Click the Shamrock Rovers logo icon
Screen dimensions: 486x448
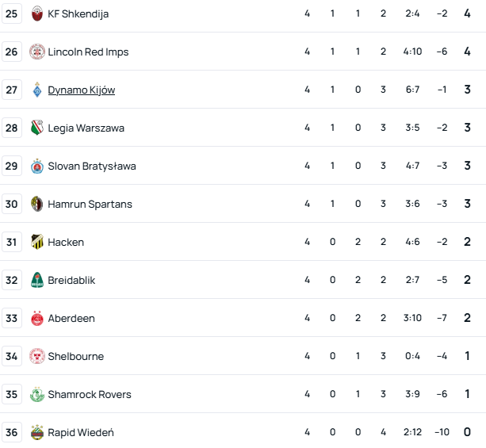pyautogui.click(x=37, y=394)
